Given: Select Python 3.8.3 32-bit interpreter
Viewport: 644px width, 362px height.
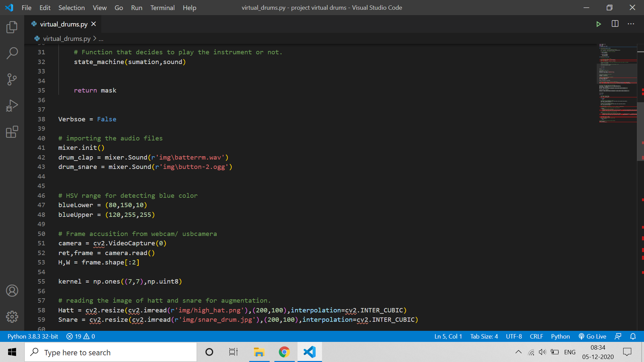Looking at the screenshot, I should coord(33,336).
